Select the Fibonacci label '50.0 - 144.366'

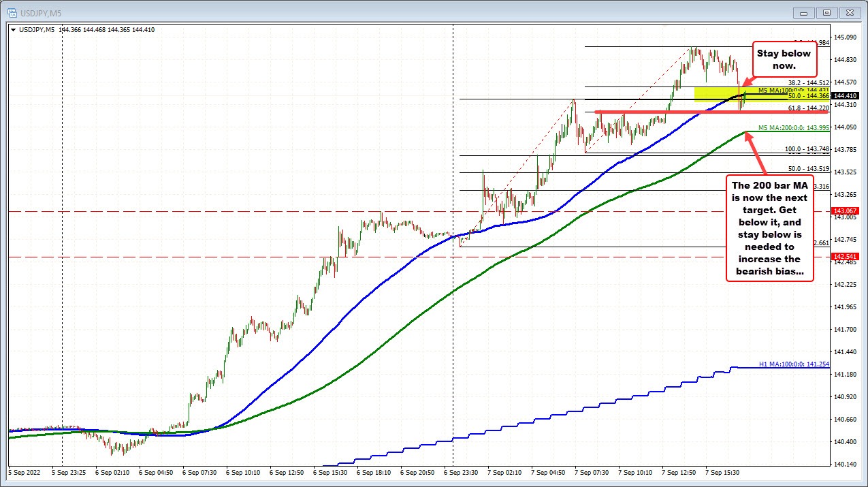807,97
